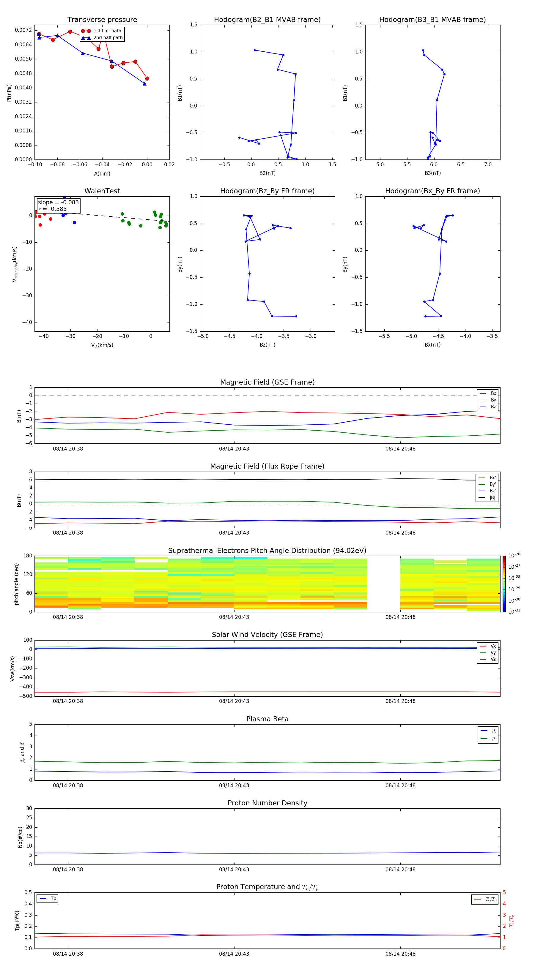Select the |B| legend entry in Flux Rope panel

487,498
